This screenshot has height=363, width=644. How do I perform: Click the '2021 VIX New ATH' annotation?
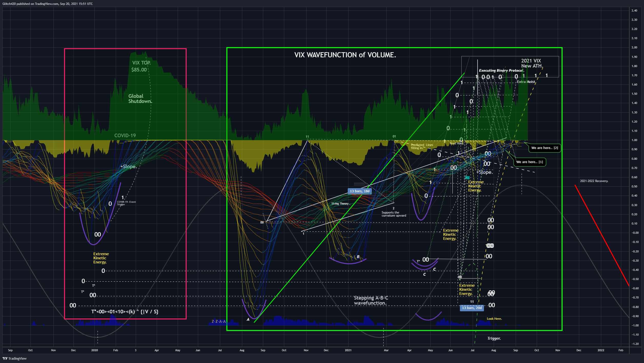pos(532,63)
